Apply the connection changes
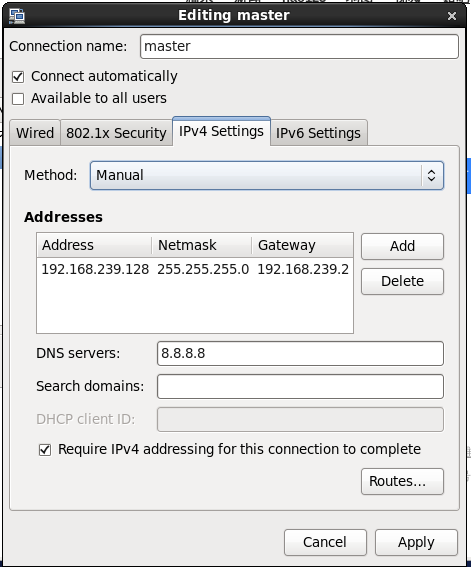This screenshot has width=471, height=568. click(x=416, y=542)
